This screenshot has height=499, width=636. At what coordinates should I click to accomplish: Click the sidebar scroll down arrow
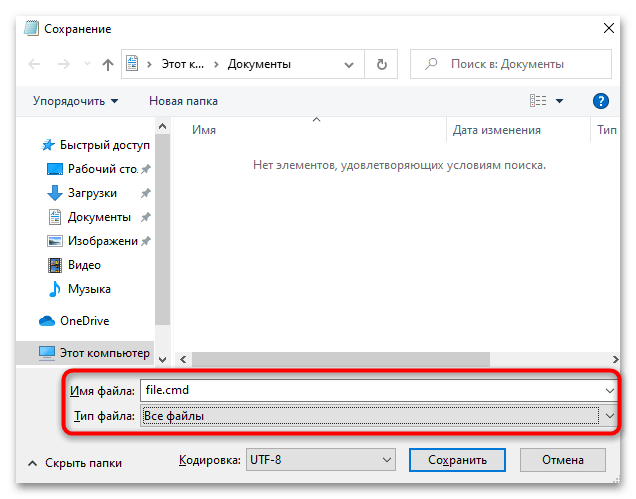162,359
